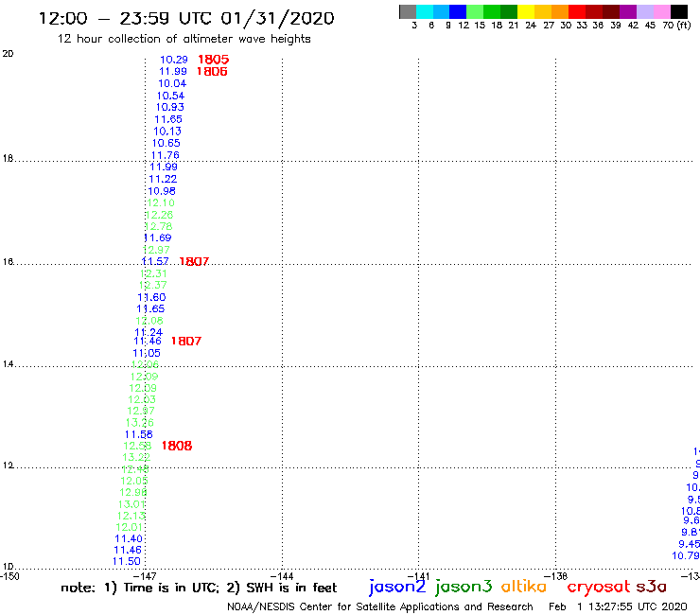Click the red time stamp 1805
The width and height of the screenshot is (700, 615).
(214, 60)
